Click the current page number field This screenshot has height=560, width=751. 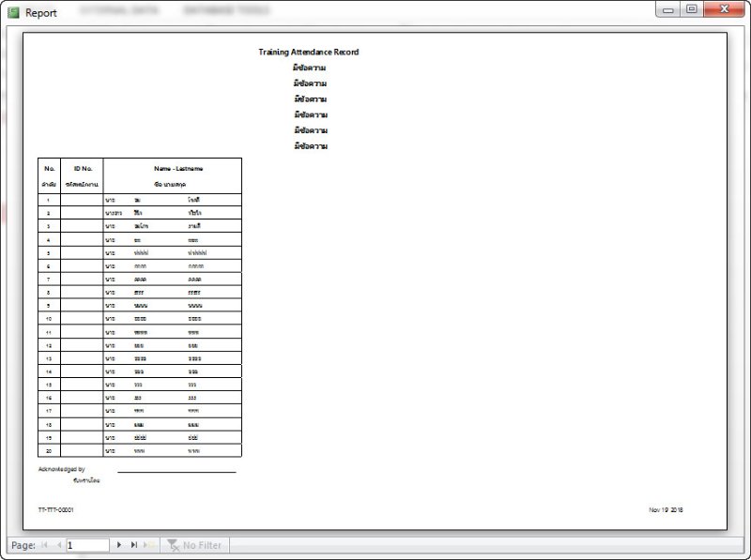(86, 545)
